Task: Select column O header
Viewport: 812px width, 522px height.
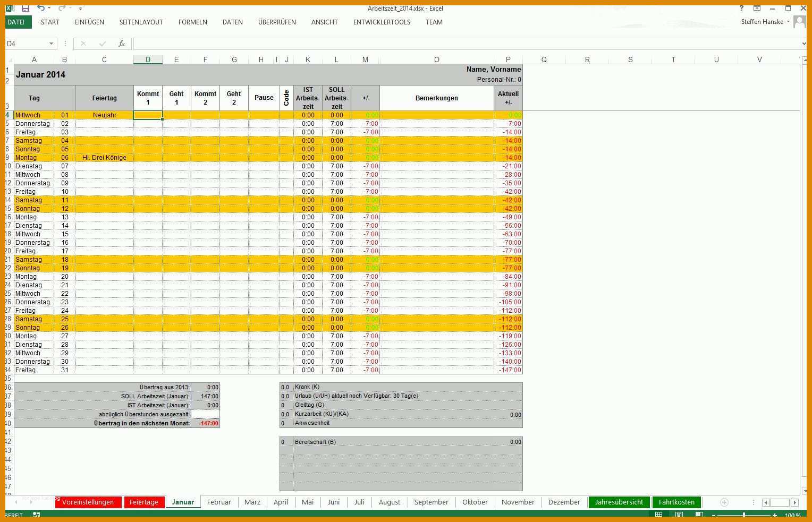Action: 437,59
